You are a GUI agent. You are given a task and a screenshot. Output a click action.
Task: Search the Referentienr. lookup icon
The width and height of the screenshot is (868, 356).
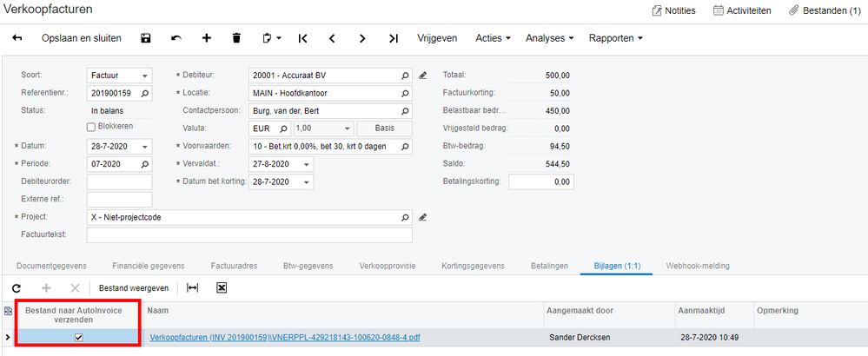tap(145, 93)
